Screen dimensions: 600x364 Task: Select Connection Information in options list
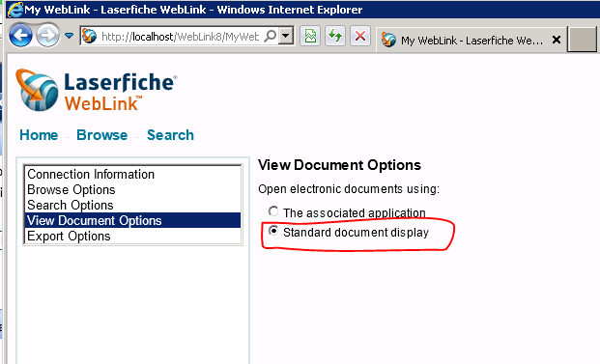pyautogui.click(x=132, y=174)
